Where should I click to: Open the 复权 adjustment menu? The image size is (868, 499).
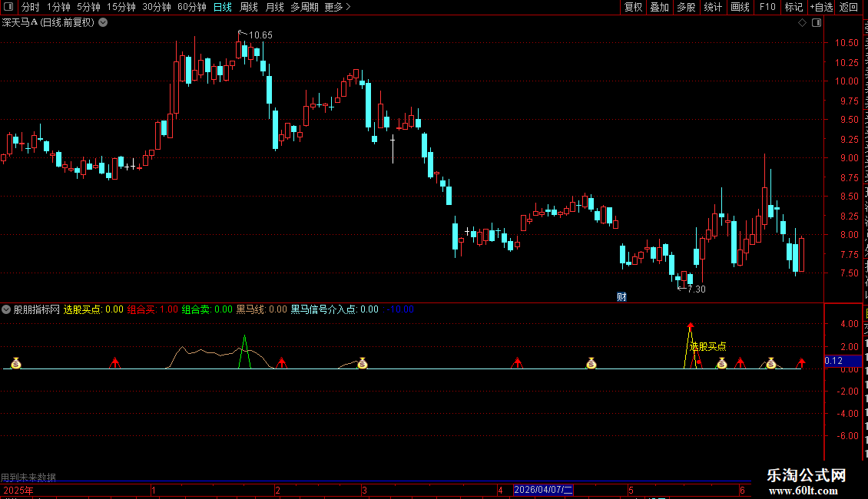(x=633, y=7)
